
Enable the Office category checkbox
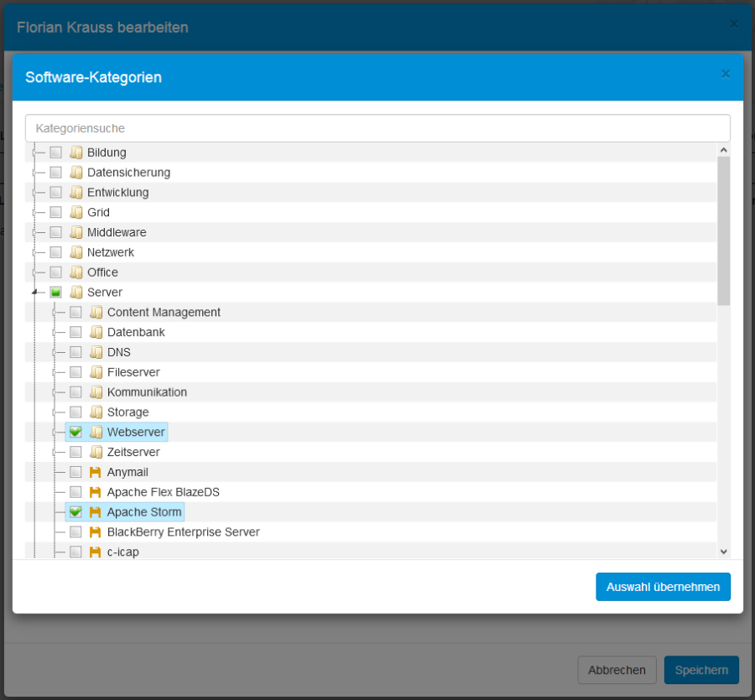[x=55, y=272]
